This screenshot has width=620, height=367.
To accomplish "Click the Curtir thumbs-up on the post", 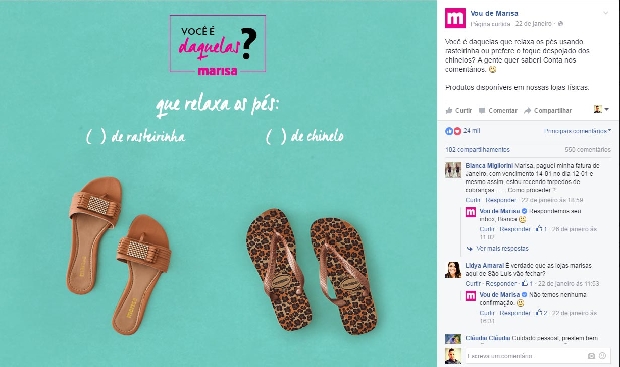I will (449, 110).
